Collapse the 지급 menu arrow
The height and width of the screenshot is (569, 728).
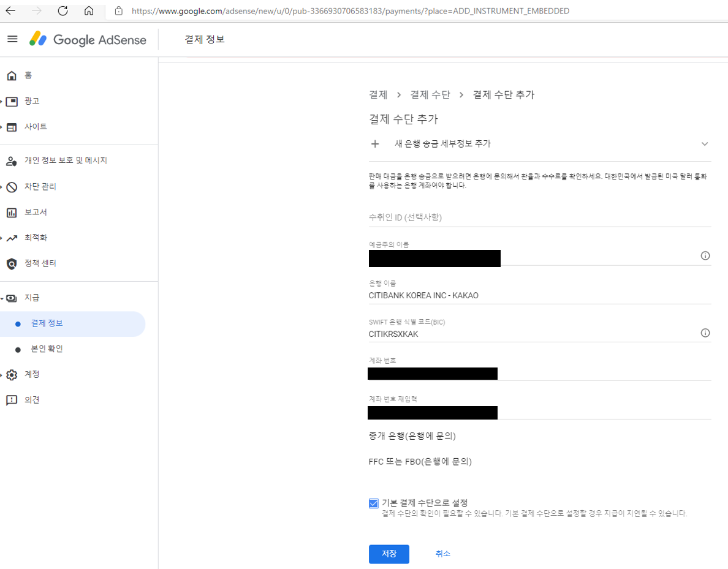1,298
